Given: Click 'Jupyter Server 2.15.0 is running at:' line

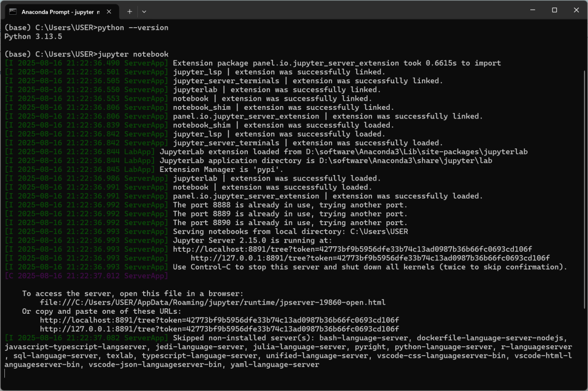Looking at the screenshot, I should pyautogui.click(x=253, y=240).
